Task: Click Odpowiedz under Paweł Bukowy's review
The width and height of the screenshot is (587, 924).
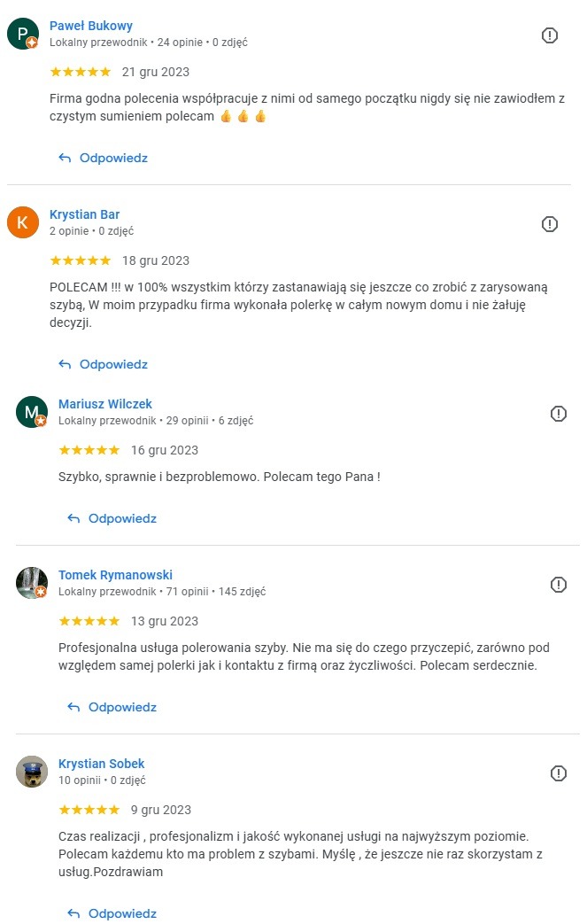Action: point(112,158)
